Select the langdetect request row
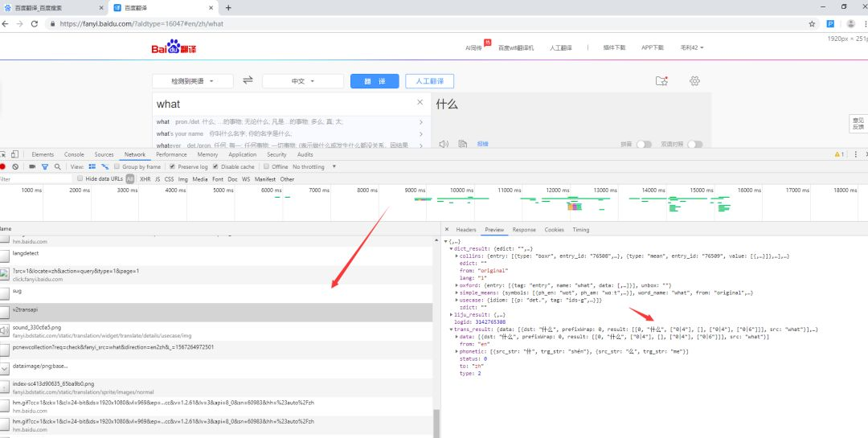 point(216,256)
